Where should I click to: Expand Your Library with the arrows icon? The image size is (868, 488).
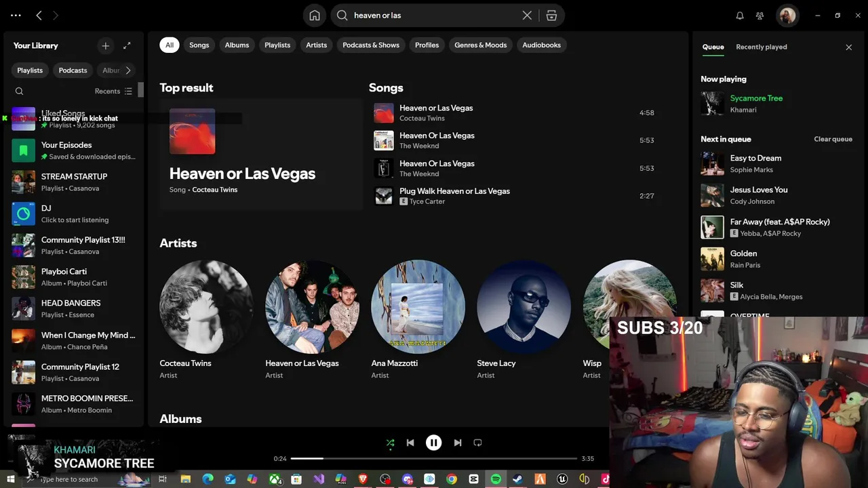point(127,45)
